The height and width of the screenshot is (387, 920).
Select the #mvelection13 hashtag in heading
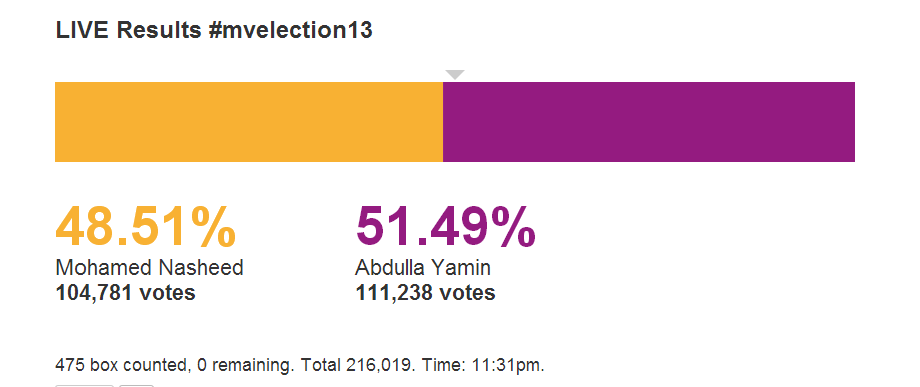click(290, 30)
